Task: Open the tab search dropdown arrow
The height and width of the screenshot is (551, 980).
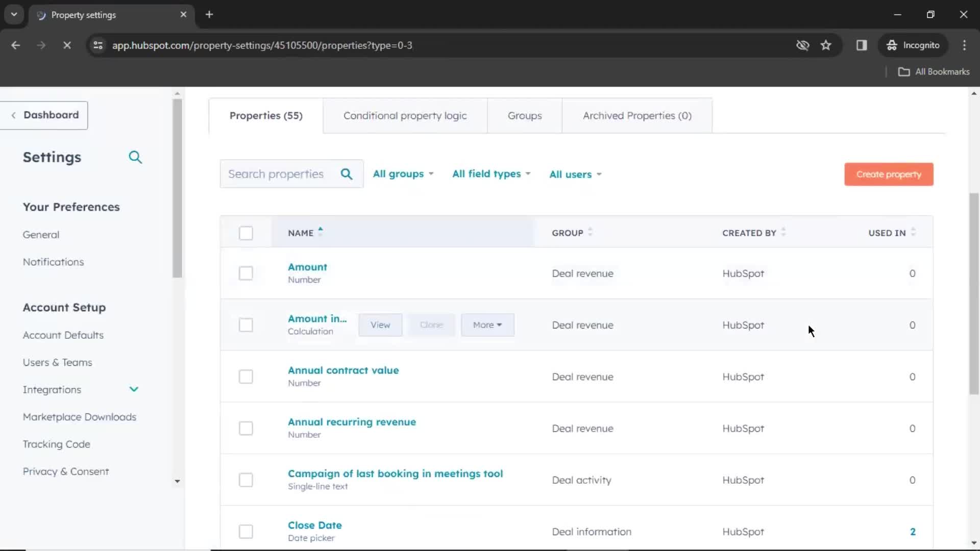Action: point(14,15)
